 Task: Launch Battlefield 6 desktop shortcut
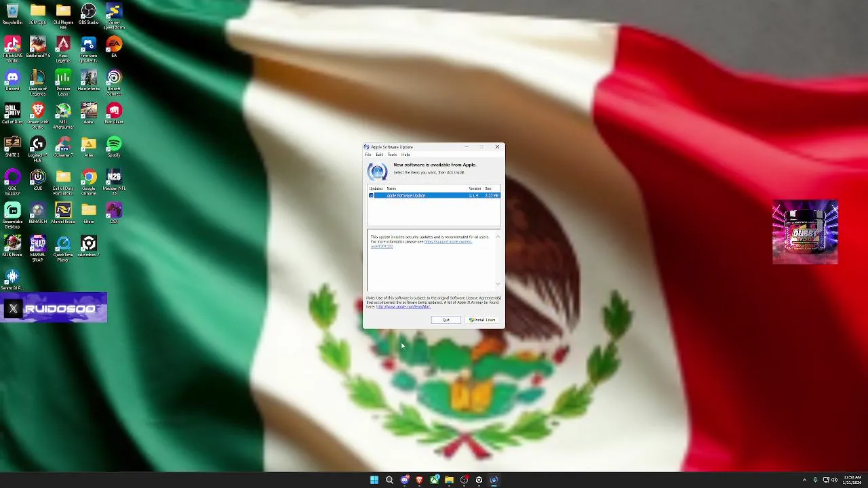click(38, 47)
